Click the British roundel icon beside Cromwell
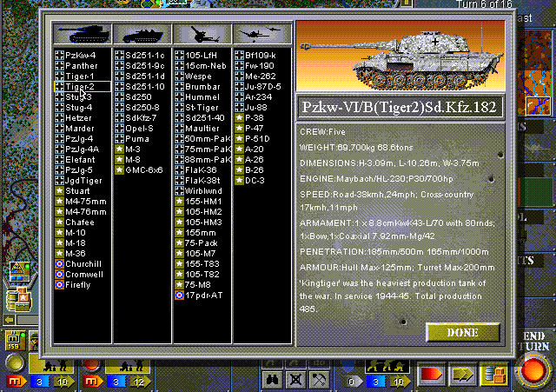Viewport: 556px width, 392px height. [59, 275]
